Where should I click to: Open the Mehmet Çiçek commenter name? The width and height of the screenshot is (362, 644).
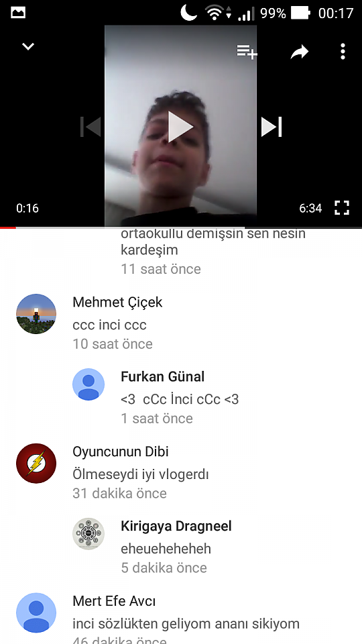[117, 303]
